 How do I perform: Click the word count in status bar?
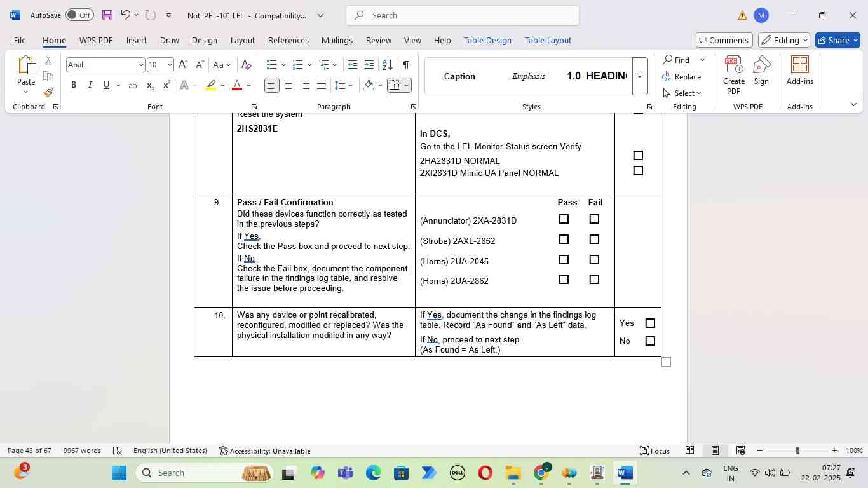pyautogui.click(x=82, y=451)
